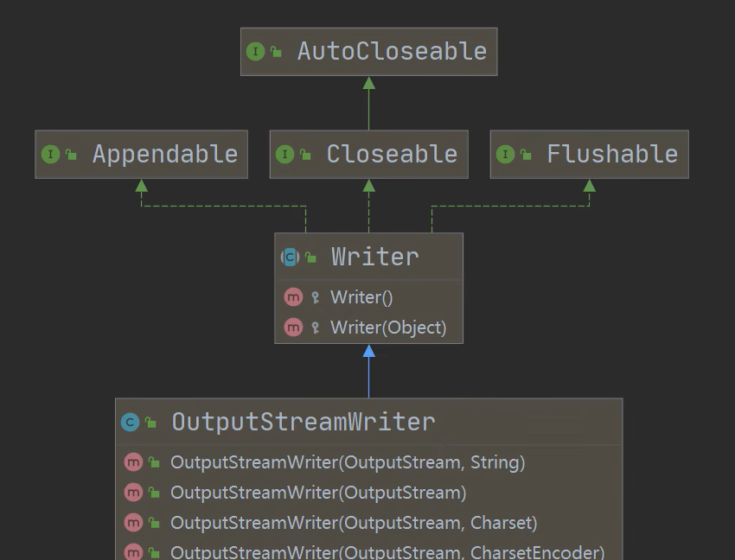The image size is (735, 560).
Task: Click method icon of OutputStreamWriter(OutputStream)
Action: [x=133, y=493]
